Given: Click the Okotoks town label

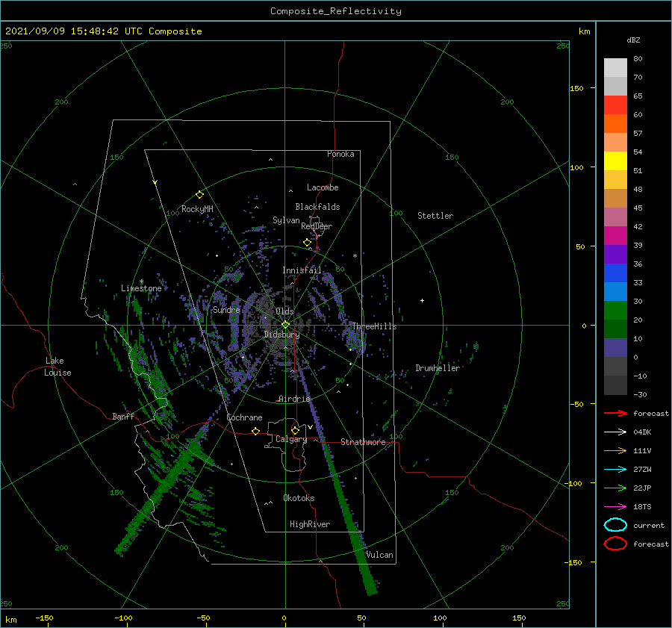Looking at the screenshot, I should point(299,498).
